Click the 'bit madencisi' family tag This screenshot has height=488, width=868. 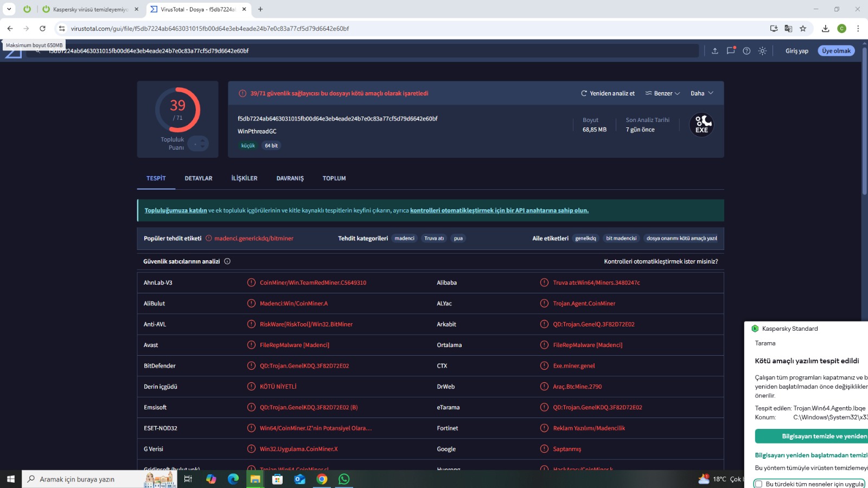pyautogui.click(x=621, y=239)
